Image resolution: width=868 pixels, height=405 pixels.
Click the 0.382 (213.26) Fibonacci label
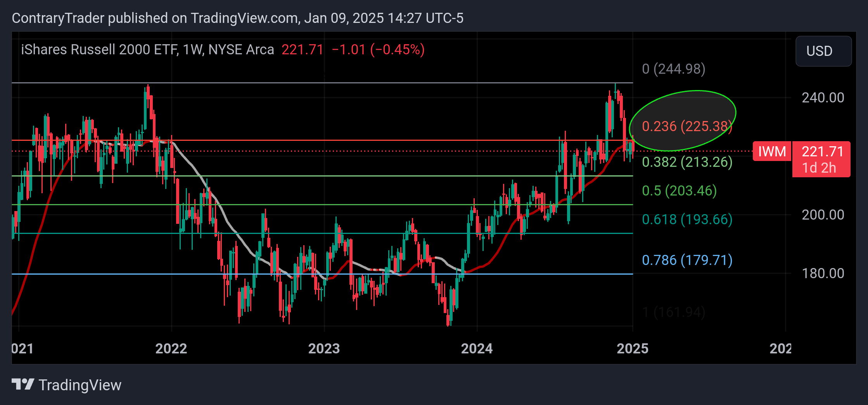point(687,162)
